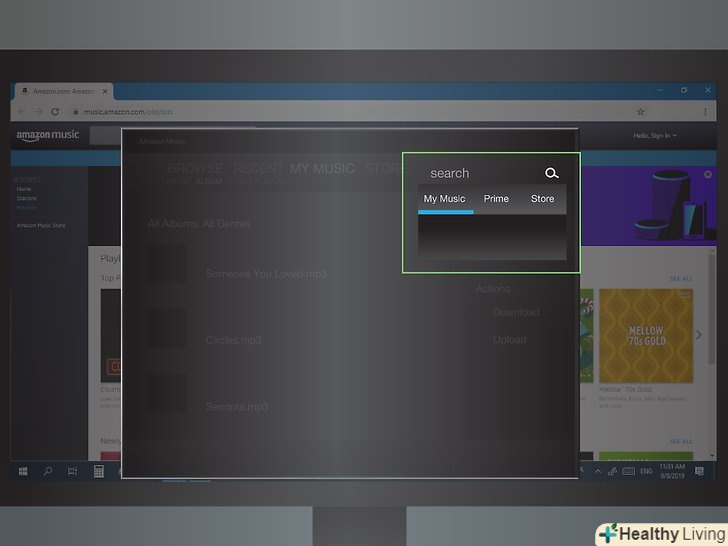Switch to the Prime search tab
The width and height of the screenshot is (728, 546).
pos(496,199)
